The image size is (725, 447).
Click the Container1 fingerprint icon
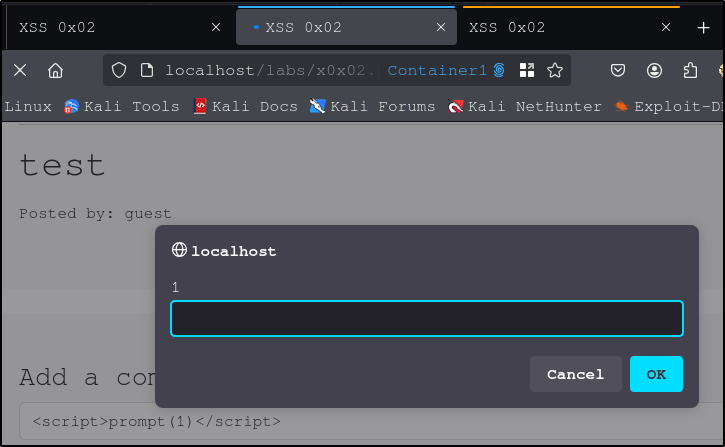[499, 70]
